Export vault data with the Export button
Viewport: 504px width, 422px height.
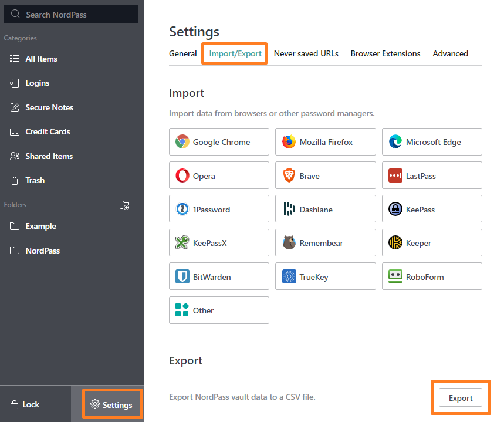460,397
